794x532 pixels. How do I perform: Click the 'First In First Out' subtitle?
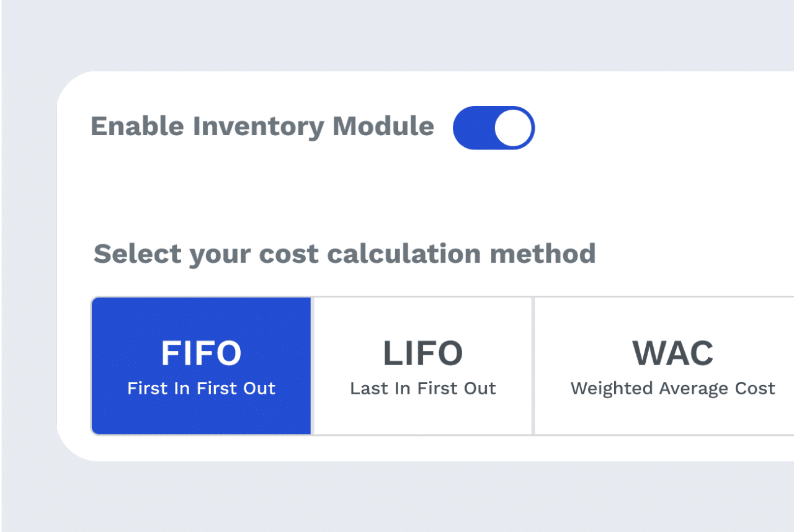tap(201, 389)
